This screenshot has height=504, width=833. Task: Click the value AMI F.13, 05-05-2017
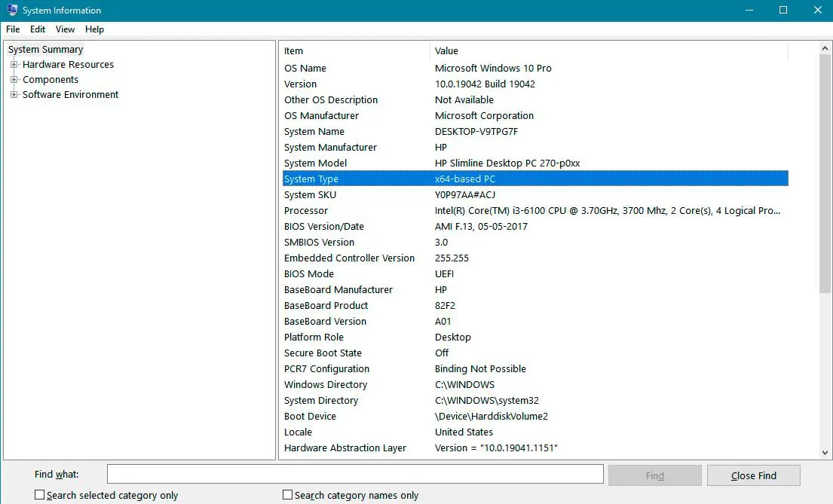(x=481, y=226)
